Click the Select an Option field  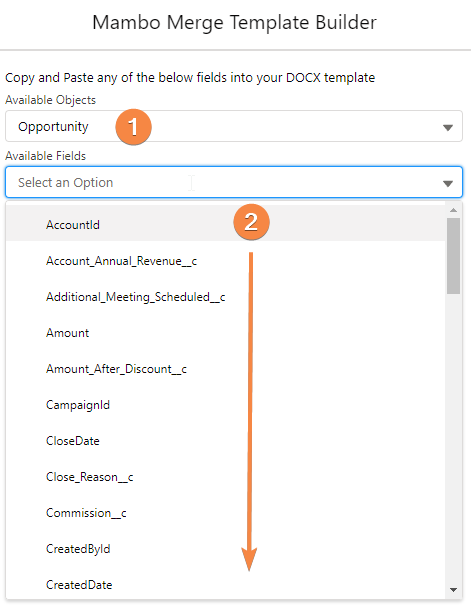pos(234,183)
